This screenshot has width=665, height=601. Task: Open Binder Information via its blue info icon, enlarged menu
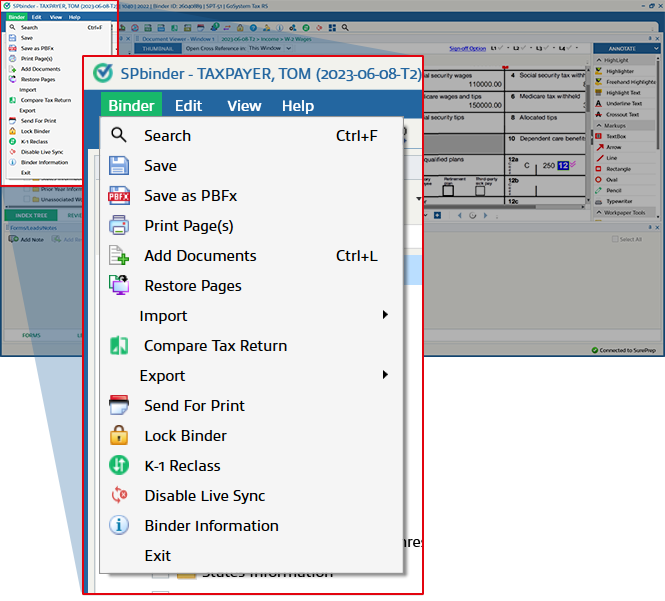[x=119, y=525]
